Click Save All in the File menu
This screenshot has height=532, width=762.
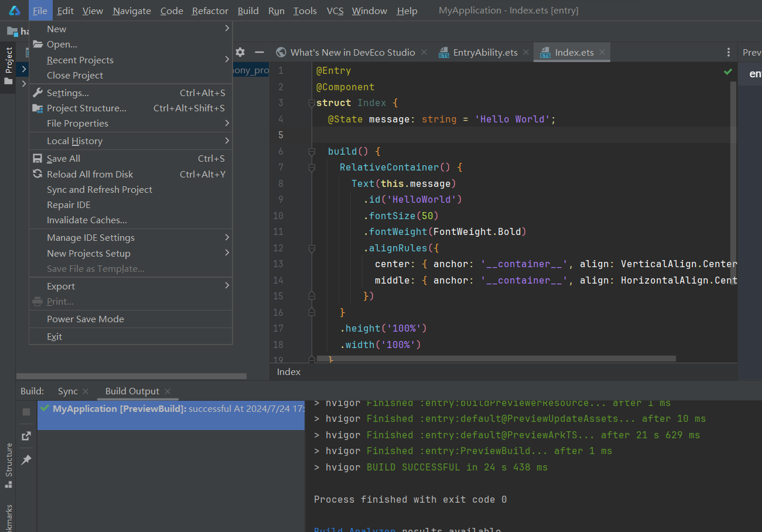(131, 159)
